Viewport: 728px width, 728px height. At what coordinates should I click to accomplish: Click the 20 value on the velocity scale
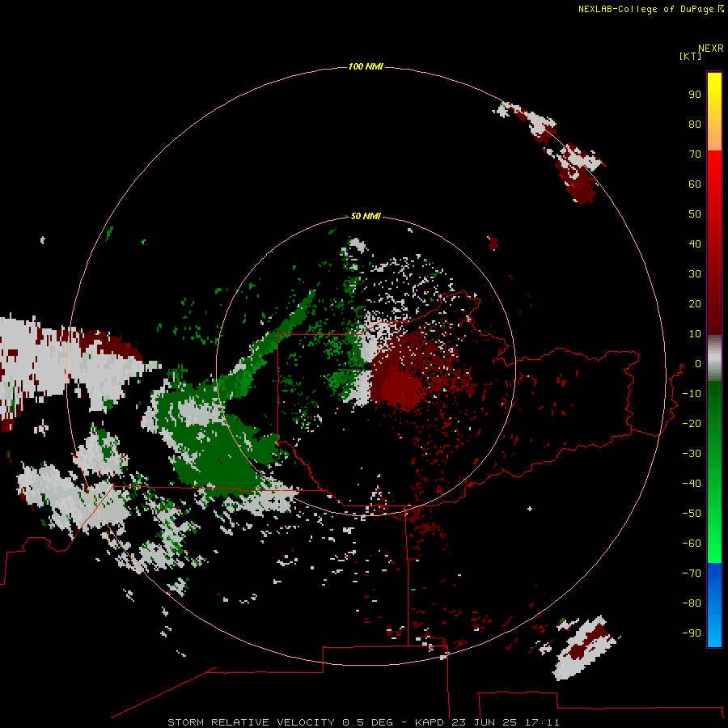pyautogui.click(x=695, y=304)
